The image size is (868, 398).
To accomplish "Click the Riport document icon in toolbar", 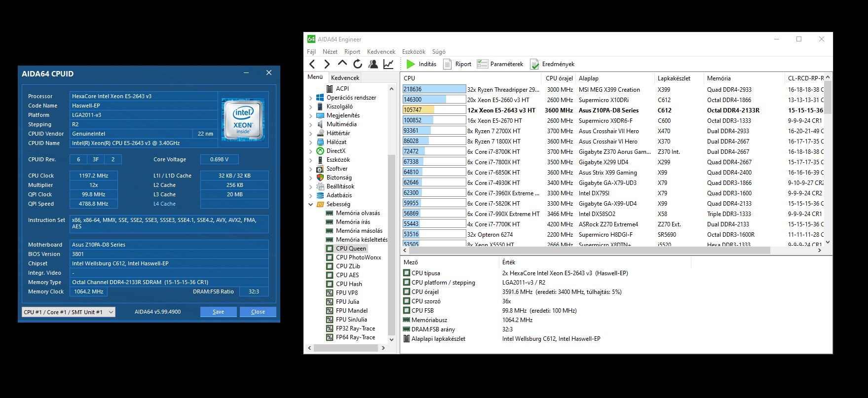I will pyautogui.click(x=447, y=64).
